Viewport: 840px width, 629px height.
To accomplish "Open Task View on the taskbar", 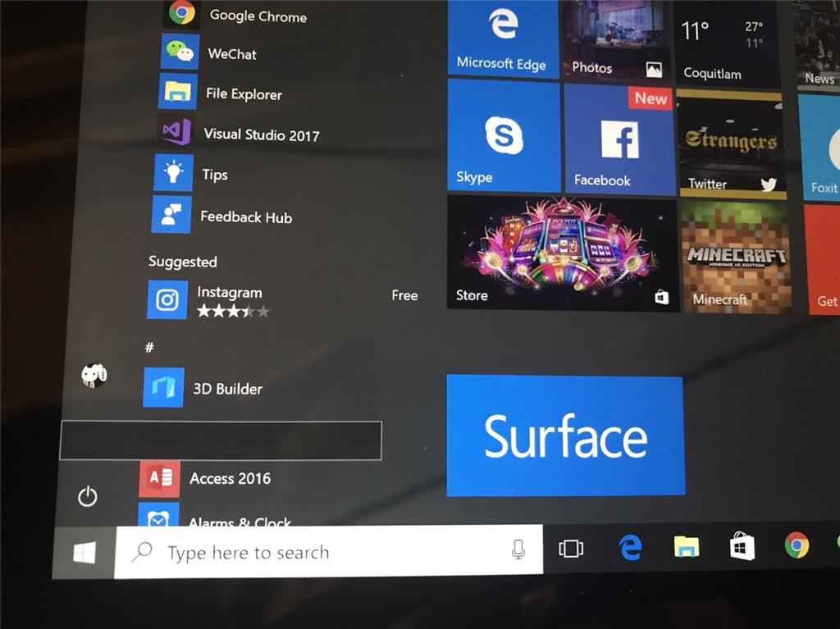I will (571, 549).
